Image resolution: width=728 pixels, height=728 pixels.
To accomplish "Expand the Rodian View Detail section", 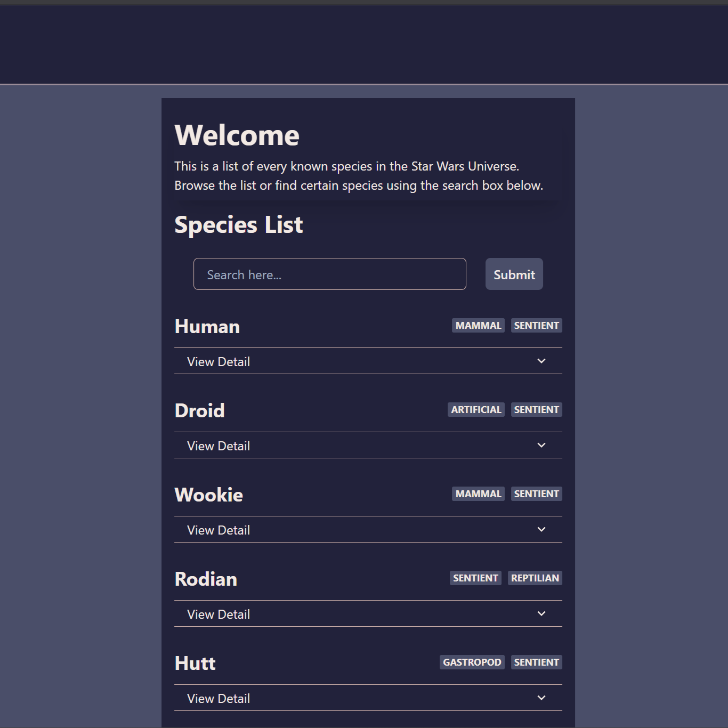I will [368, 613].
